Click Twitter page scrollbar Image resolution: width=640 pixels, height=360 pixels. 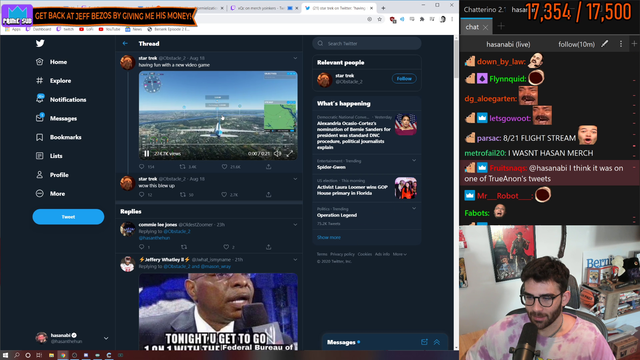tap(456, 59)
